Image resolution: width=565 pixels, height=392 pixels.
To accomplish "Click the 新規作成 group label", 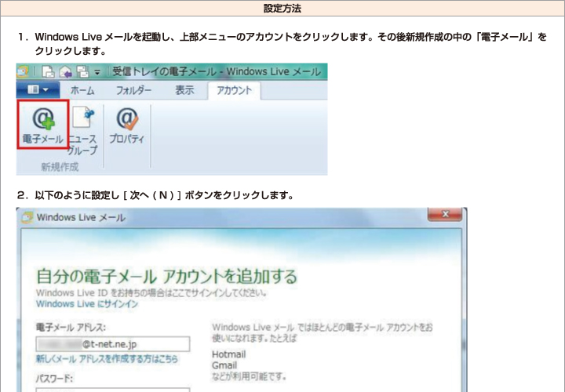I will (x=60, y=167).
